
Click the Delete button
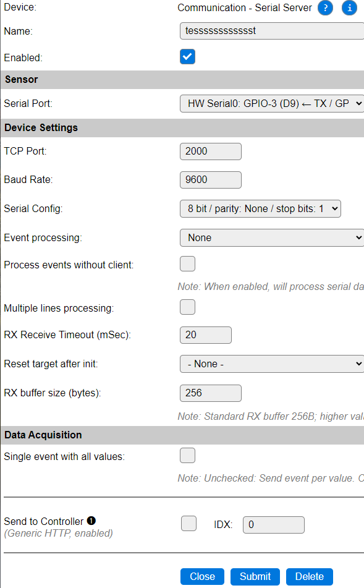point(309,576)
